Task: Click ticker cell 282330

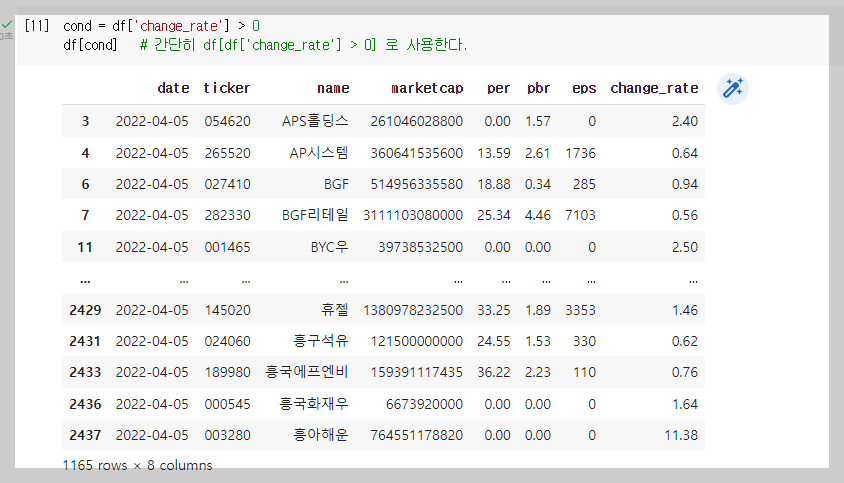Action: pos(227,215)
